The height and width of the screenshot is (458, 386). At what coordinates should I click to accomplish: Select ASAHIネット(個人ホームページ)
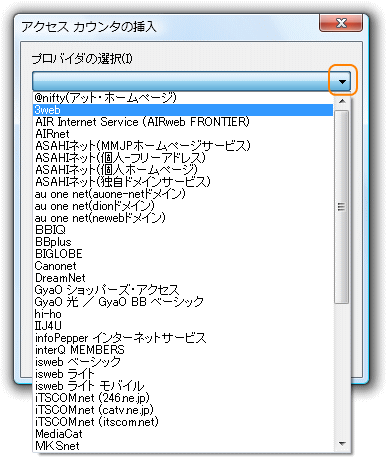point(183,170)
